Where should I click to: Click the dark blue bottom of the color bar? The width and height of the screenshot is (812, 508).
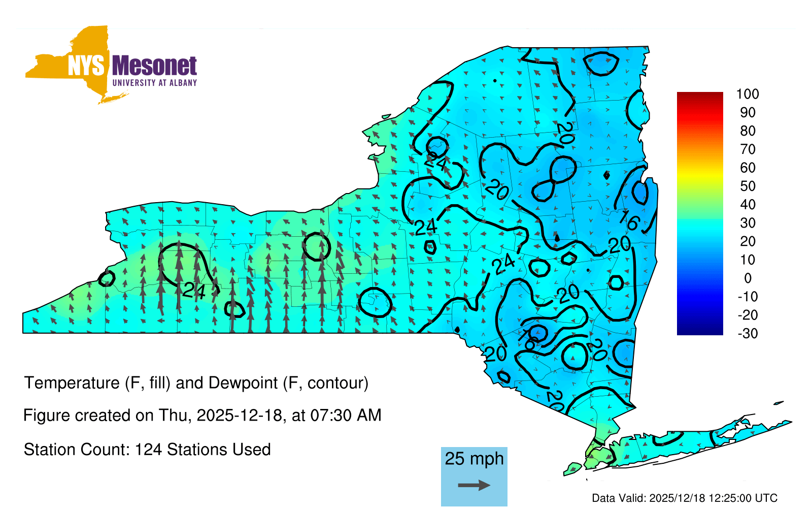click(x=699, y=329)
